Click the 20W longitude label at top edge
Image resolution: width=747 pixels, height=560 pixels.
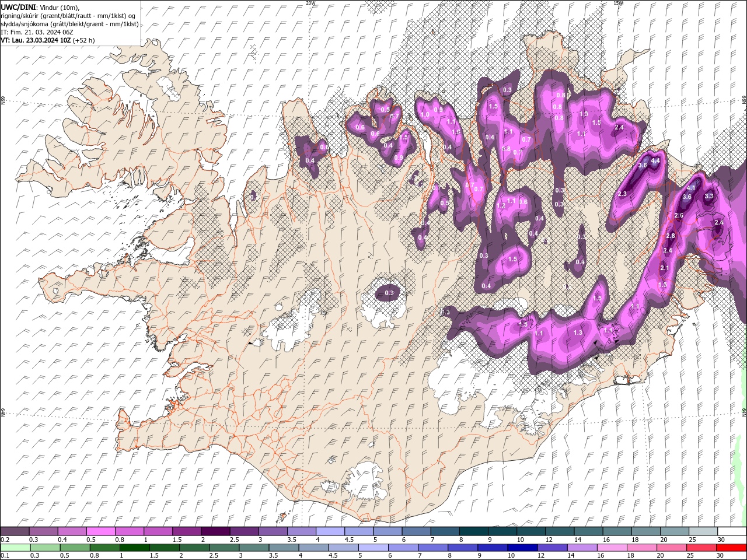click(x=310, y=3)
